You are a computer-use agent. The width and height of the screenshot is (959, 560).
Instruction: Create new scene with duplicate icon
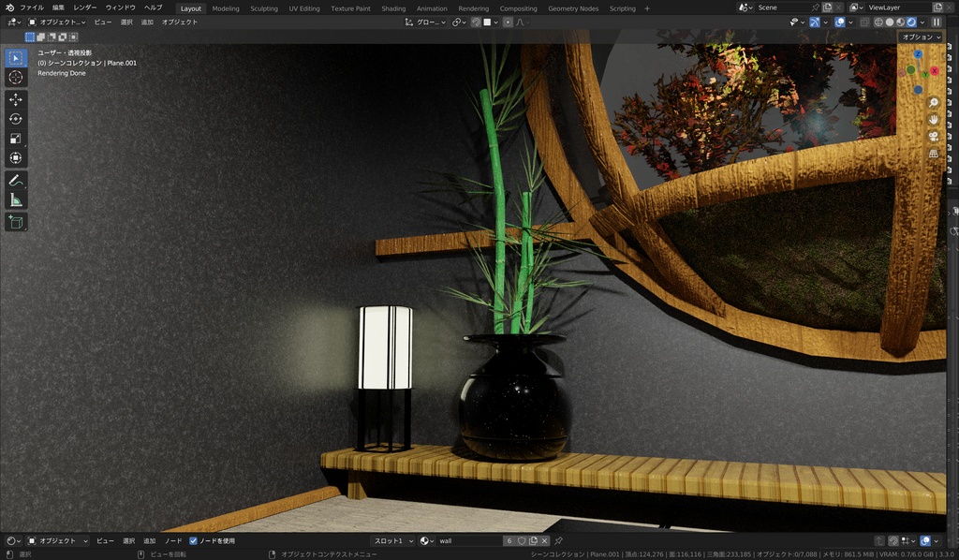click(x=828, y=7)
